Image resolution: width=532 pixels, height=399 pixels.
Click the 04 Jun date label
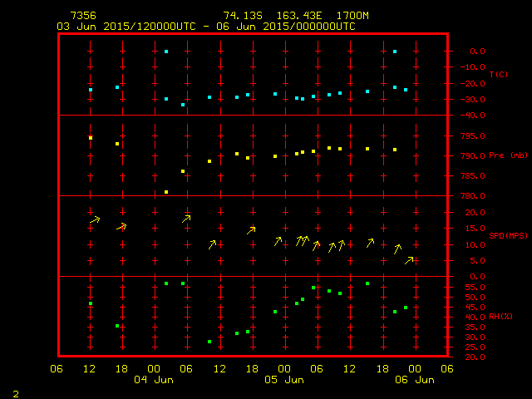pos(154,380)
